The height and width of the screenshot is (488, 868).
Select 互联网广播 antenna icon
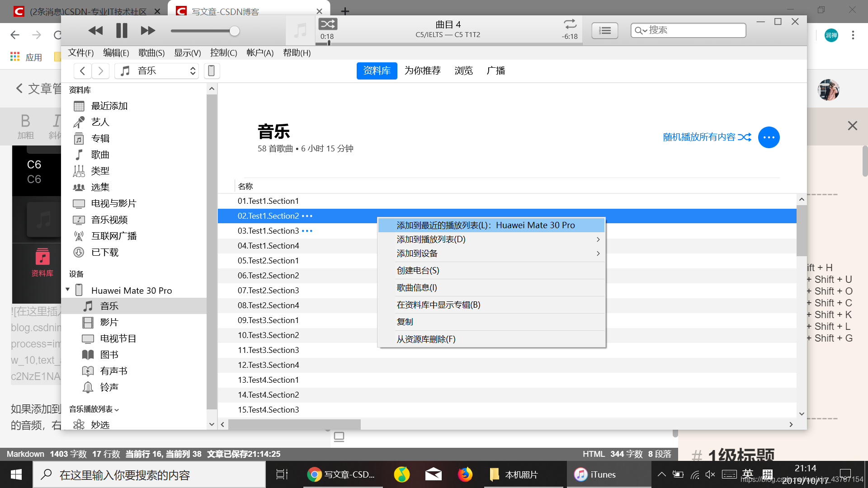point(79,236)
